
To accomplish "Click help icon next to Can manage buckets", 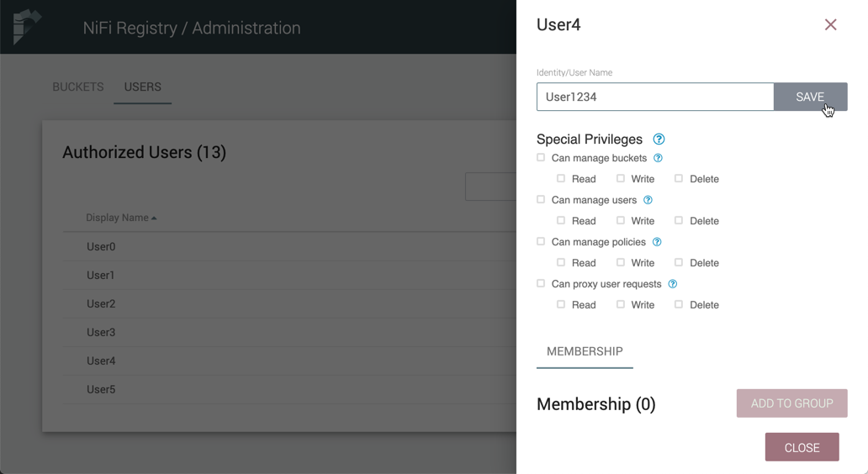I will (x=658, y=158).
